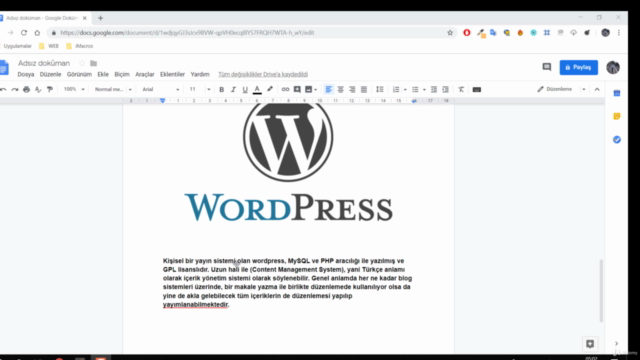Decrease indent of paragraph

[x=434, y=89]
